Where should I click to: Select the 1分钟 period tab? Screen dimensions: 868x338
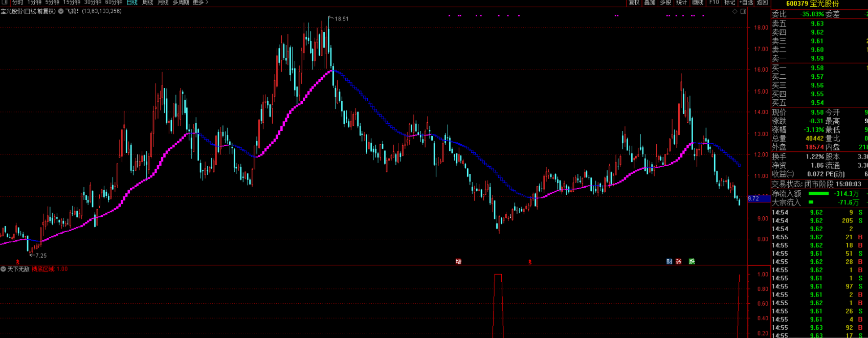tap(34, 3)
